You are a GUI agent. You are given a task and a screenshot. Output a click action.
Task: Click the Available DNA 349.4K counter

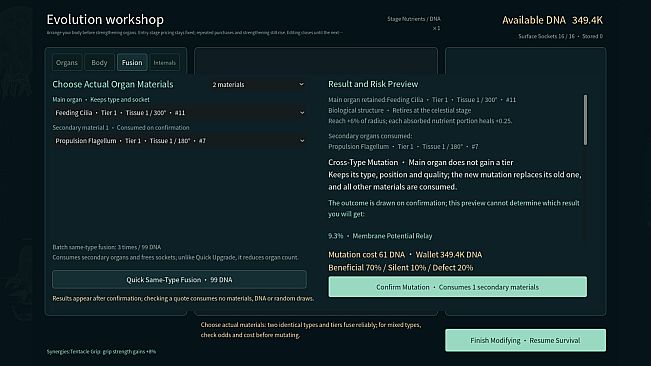552,20
